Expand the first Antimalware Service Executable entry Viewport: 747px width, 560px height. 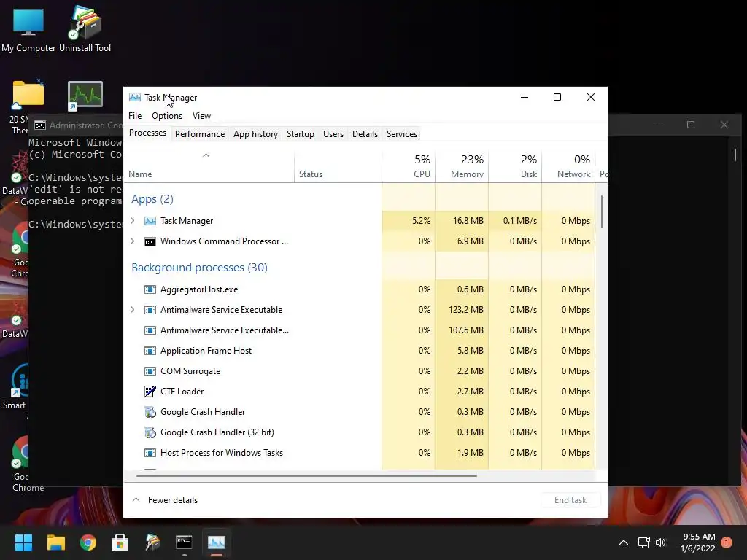(133, 310)
